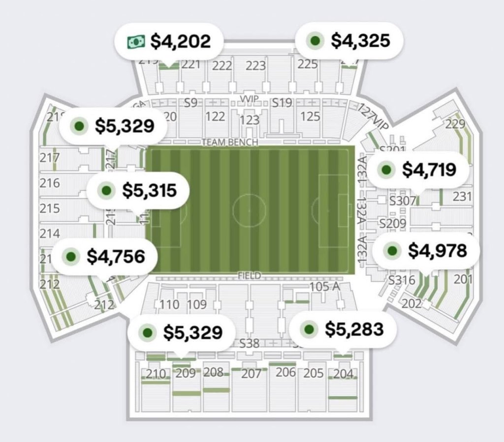Image resolution: width=504 pixels, height=442 pixels.
Task: Click the green dot on the $5,283 marker
Action: click(x=309, y=329)
